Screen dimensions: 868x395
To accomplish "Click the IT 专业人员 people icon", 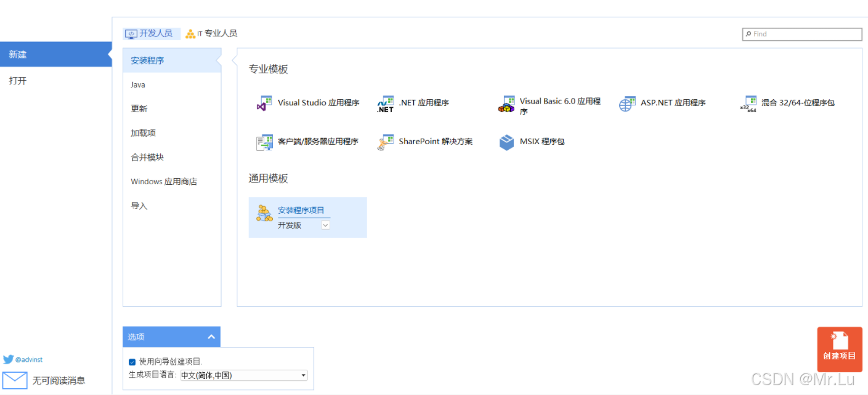I will tap(190, 34).
